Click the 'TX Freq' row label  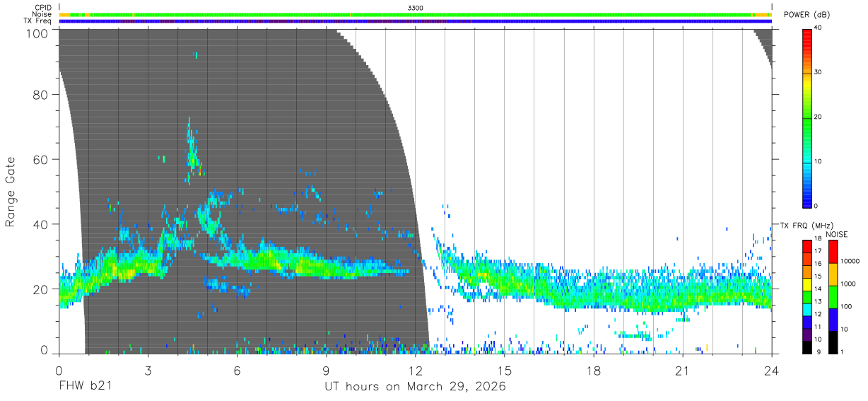38,21
